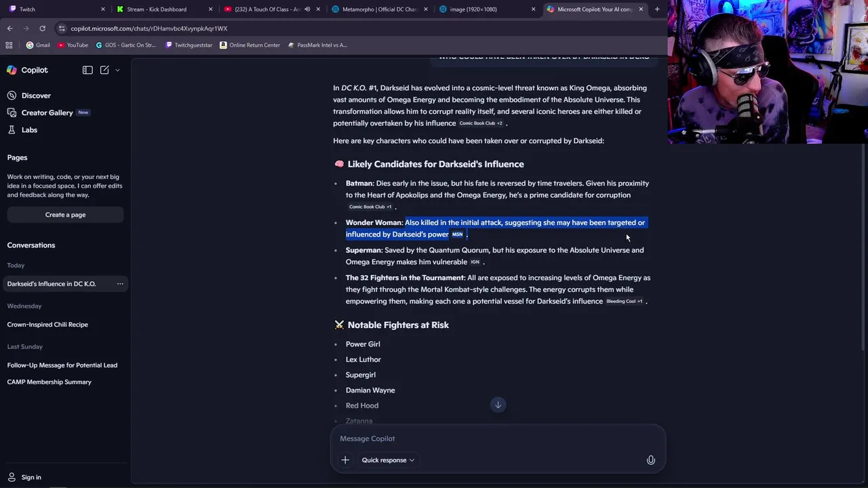Click the Conversations heading in sidebar

pos(31,245)
